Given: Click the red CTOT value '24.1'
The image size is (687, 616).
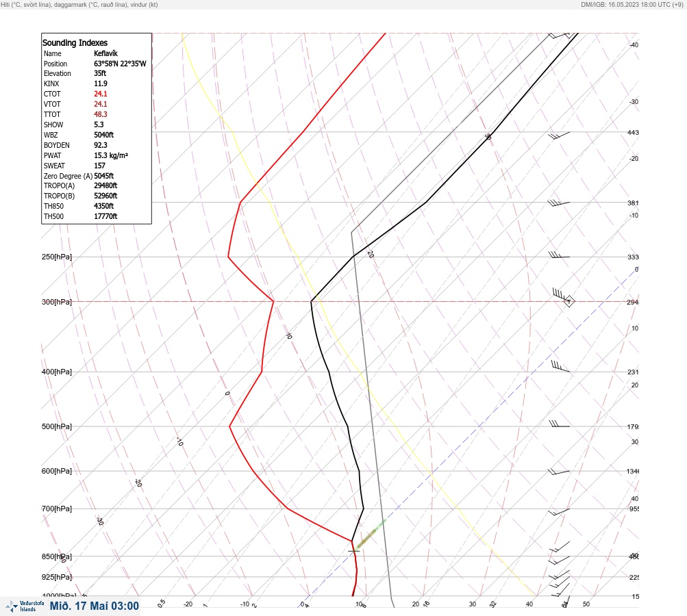Looking at the screenshot, I should 100,94.
